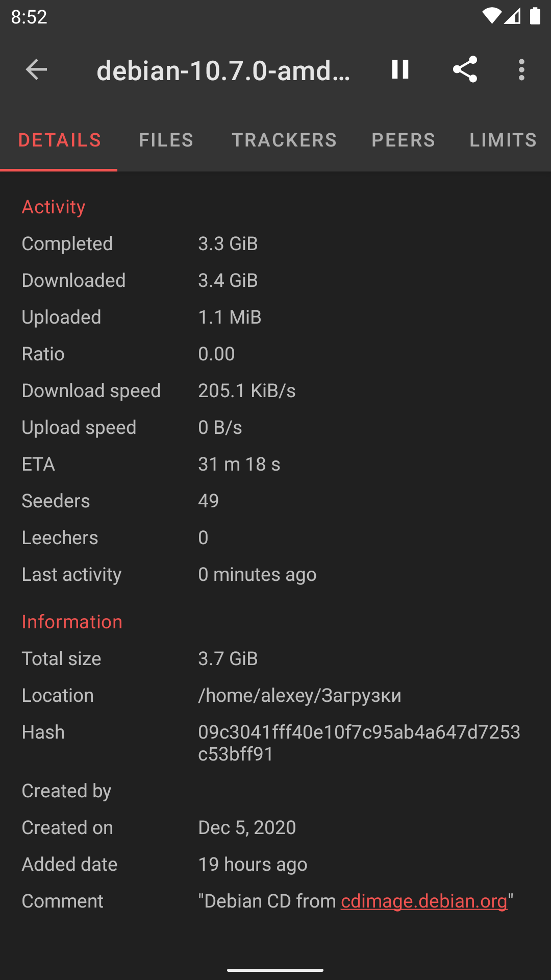Viewport: 551px width, 980px height.
Task: Pause the torrent download
Action: [x=400, y=69]
